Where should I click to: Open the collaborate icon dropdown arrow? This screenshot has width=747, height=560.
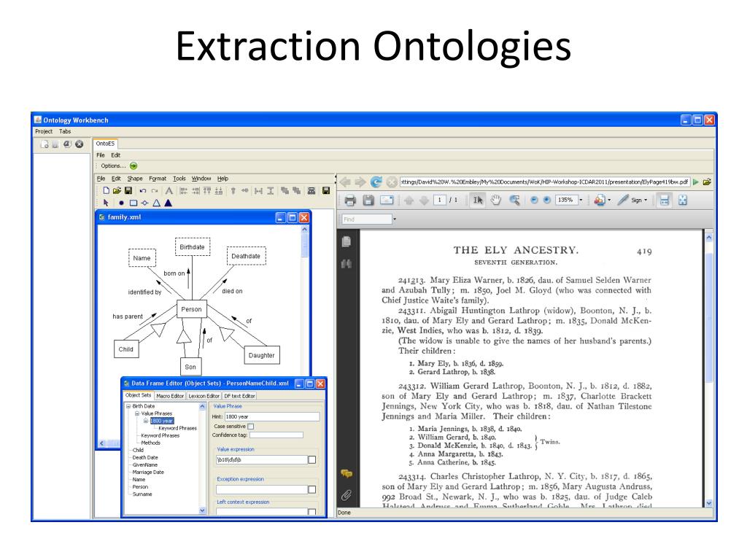pos(609,200)
